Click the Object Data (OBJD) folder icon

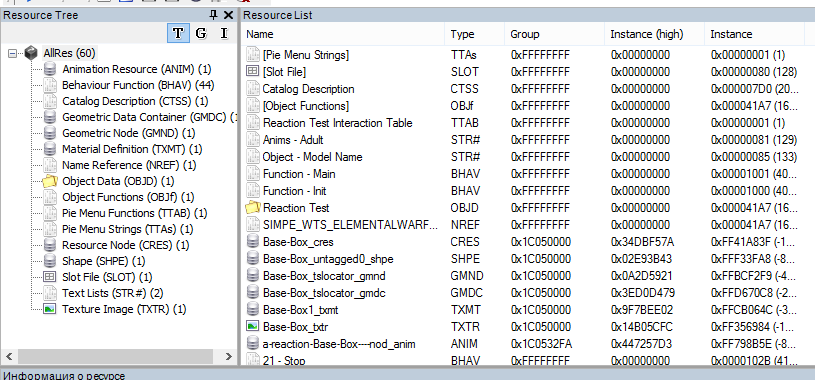click(x=50, y=181)
